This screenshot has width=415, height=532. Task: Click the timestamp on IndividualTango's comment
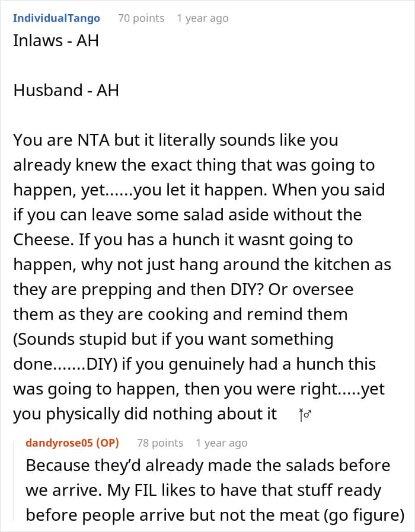click(x=202, y=18)
